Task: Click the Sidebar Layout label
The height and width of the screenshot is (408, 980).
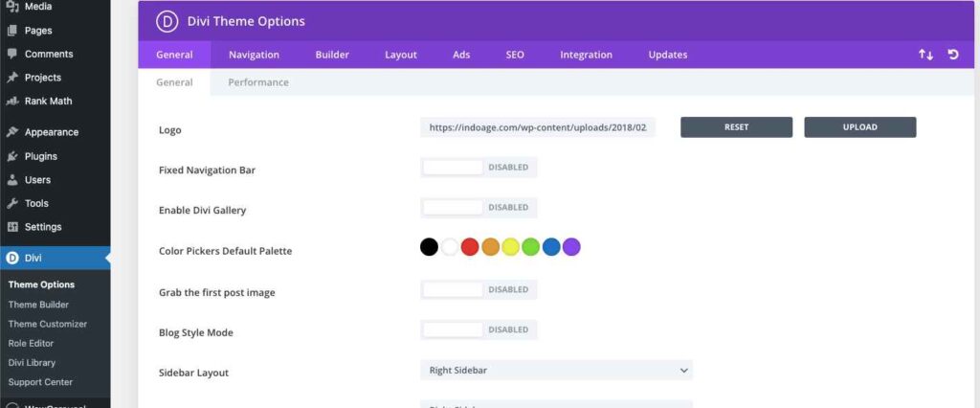Action: pos(193,373)
